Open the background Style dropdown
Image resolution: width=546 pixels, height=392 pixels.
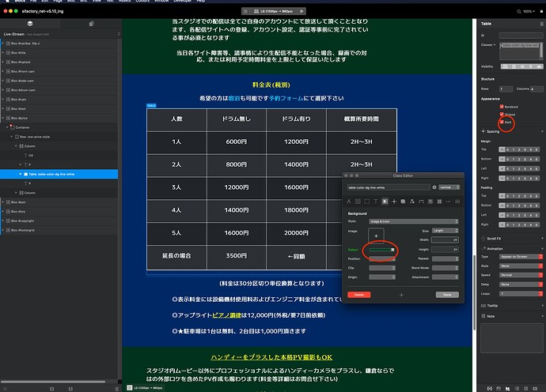[414, 221]
